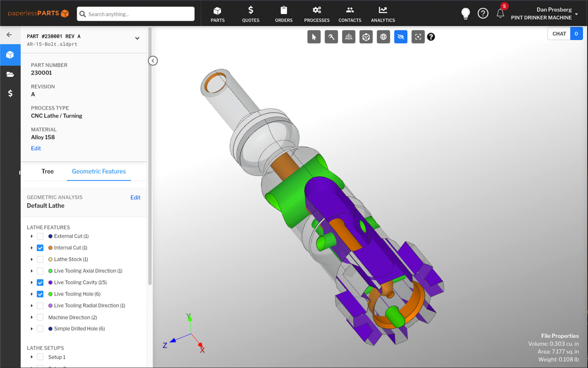Expand the External Cut tree row
The image size is (588, 368).
(32, 236)
